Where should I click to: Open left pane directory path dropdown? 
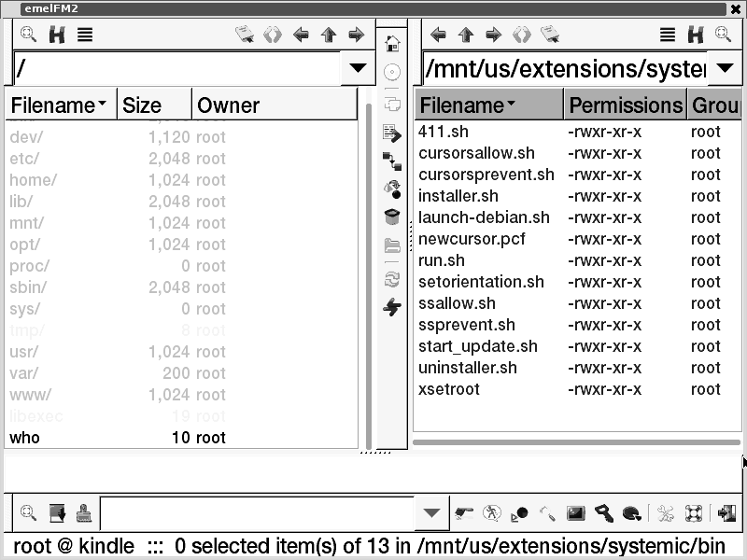[357, 68]
